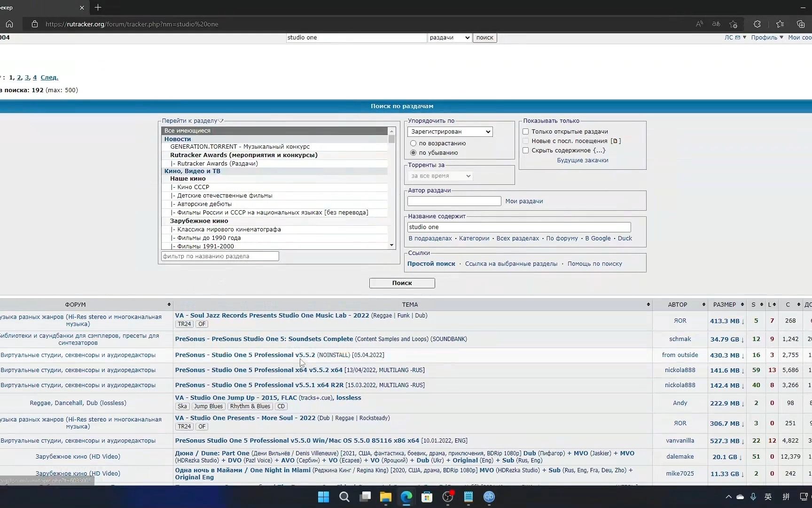
Task: Open the ЛС messages dropdown
Action: 735,38
